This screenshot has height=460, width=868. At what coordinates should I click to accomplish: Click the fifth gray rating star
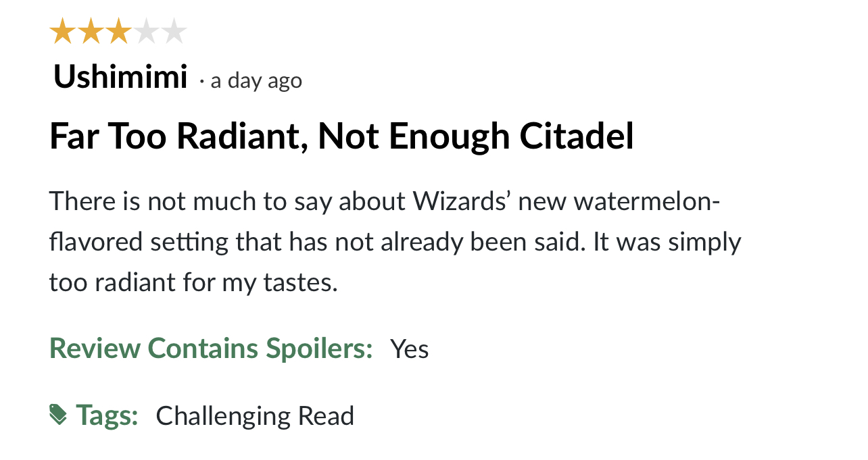point(174,32)
